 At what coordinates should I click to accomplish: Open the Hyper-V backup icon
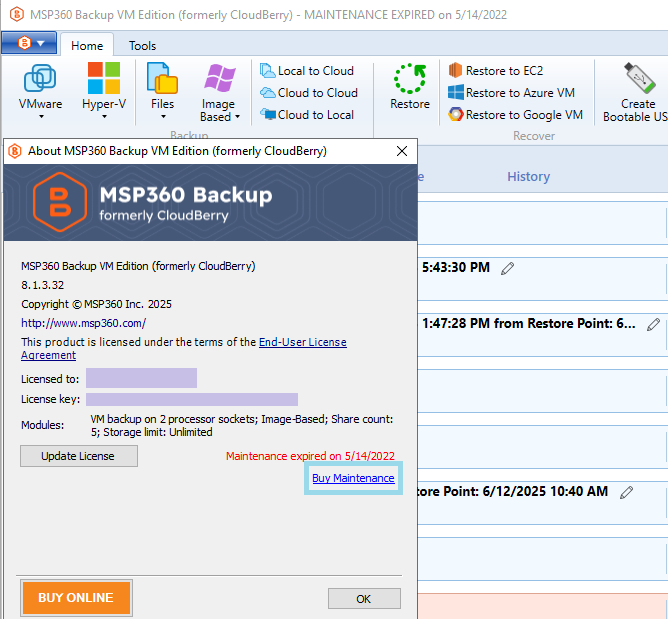pos(104,78)
